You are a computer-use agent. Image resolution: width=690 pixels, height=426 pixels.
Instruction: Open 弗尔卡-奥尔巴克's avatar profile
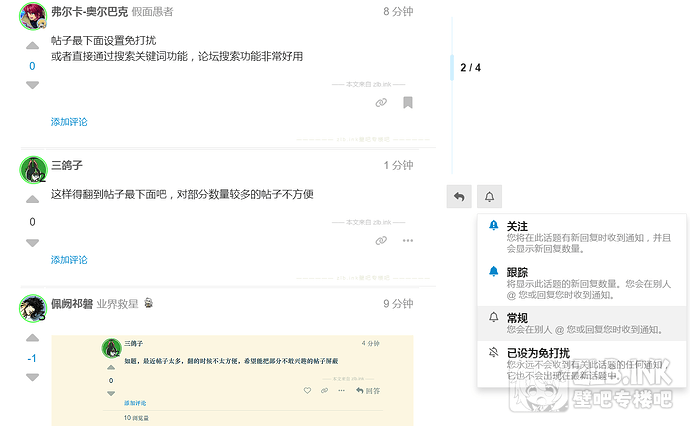(x=33, y=16)
